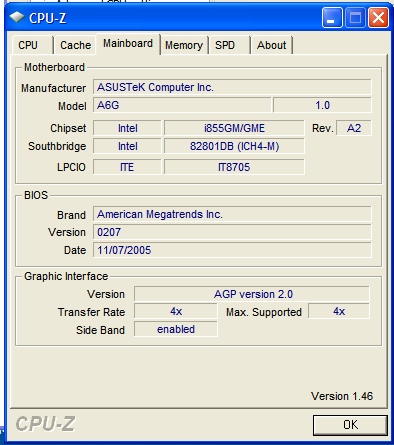Click the Graphic Interface group label
394x445 pixels.
[66, 276]
